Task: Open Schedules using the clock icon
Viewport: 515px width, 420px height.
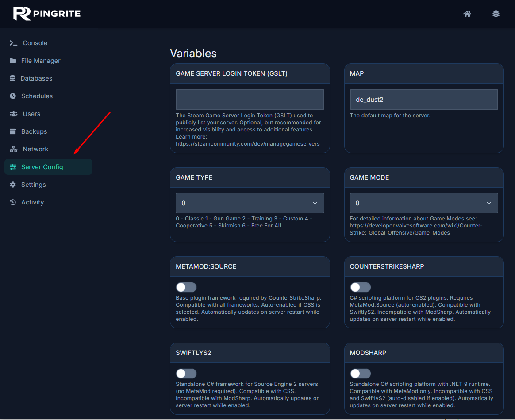Action: [12, 96]
